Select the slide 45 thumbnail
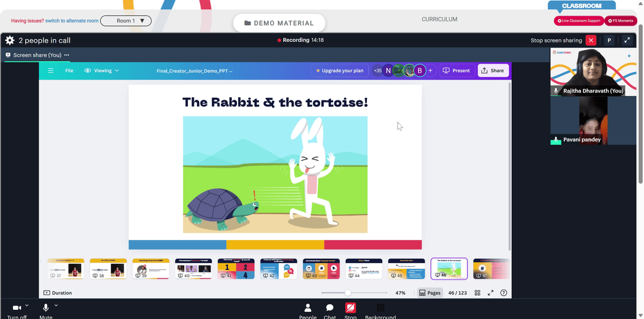This screenshot has height=319, width=644. point(406,269)
